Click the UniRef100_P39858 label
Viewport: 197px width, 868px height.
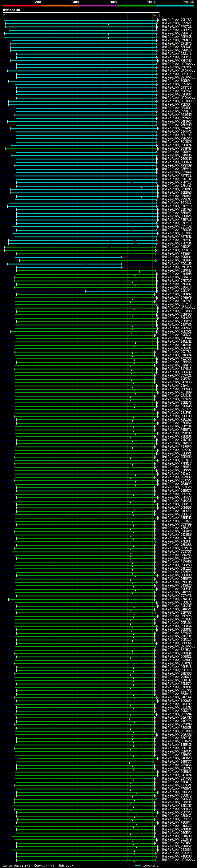pos(177,728)
